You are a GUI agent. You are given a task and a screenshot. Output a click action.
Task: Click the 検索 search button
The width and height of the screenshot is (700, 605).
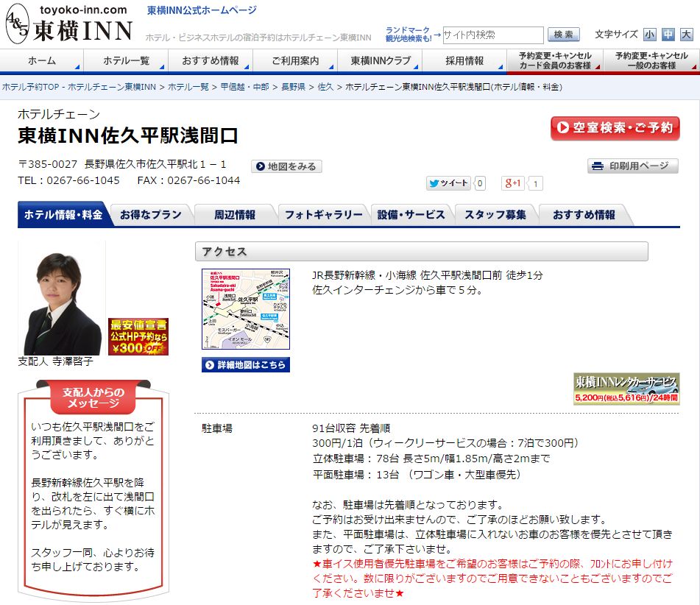pos(563,35)
